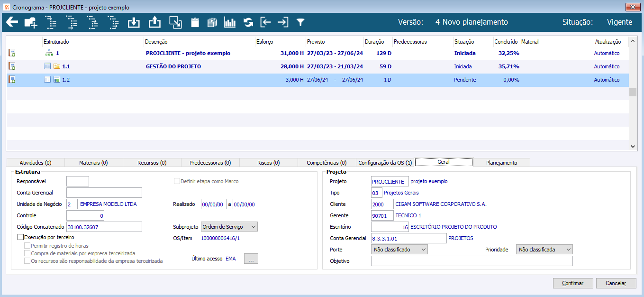Click the vertical scrollbar thumb in grid
The height and width of the screenshot is (297, 644).
tap(633, 92)
